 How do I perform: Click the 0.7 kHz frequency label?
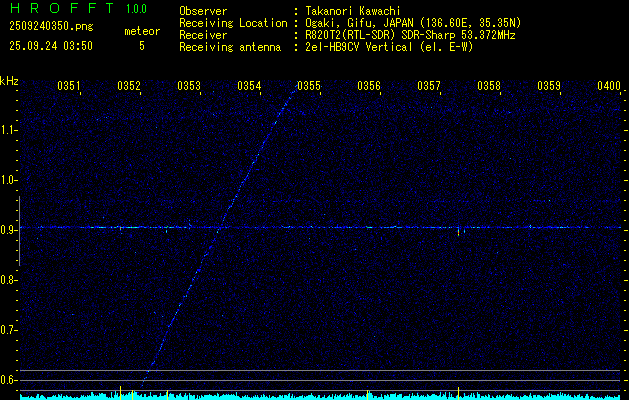coord(7,330)
